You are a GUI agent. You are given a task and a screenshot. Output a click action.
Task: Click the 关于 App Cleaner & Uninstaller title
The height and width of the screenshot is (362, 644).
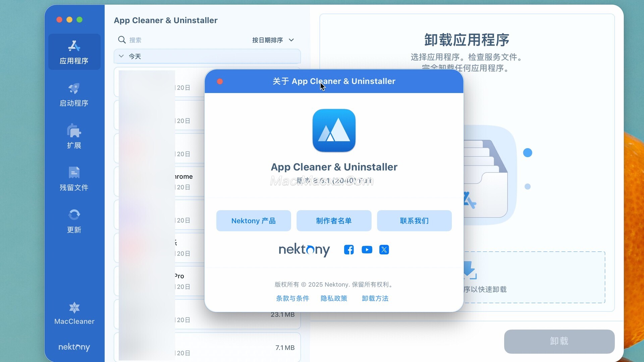pyautogui.click(x=334, y=81)
